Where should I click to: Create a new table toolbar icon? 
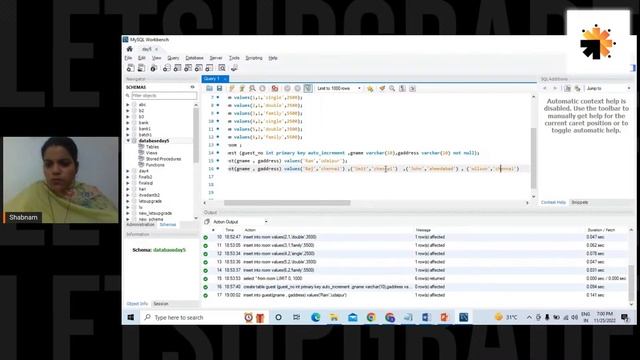pos(177,68)
